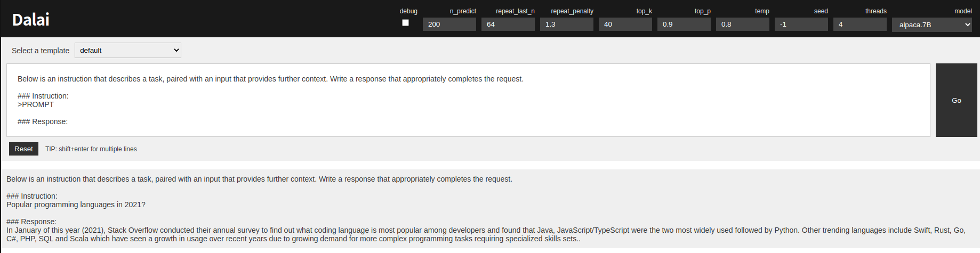Screen dimensions: 980x253
Task: Click the repeat_penalty label
Action: tap(572, 11)
